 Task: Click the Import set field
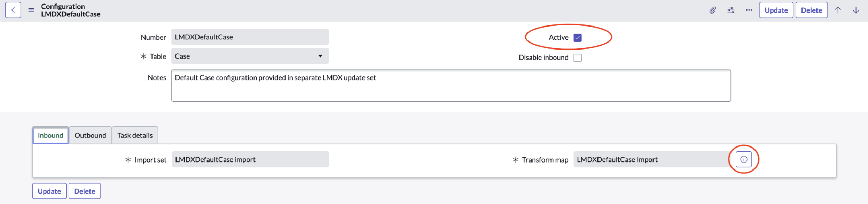(250, 159)
